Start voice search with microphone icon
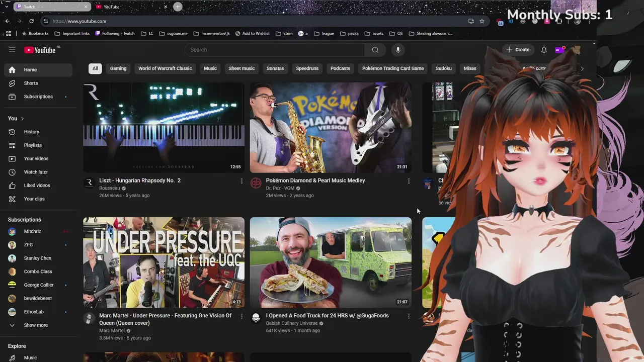 [398, 50]
